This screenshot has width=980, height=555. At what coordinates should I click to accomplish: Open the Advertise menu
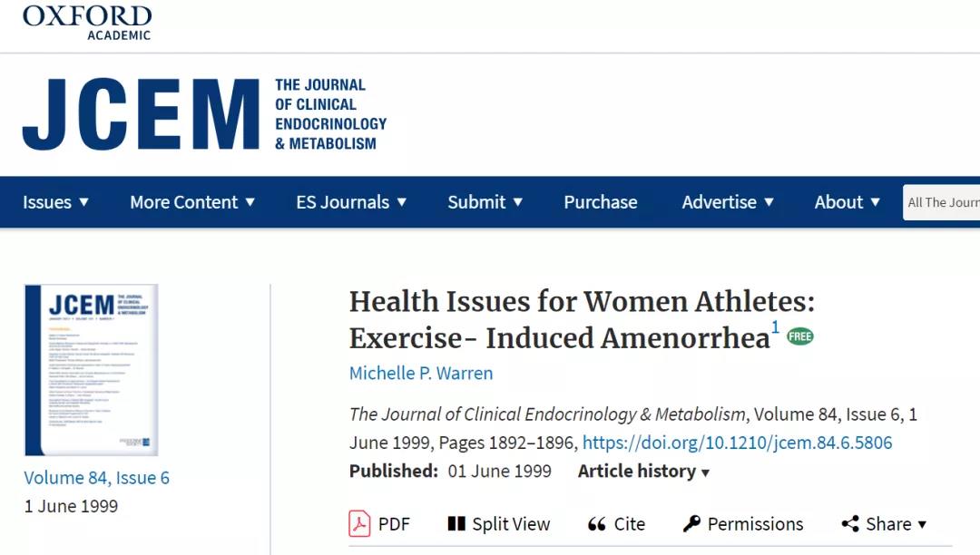tap(728, 202)
